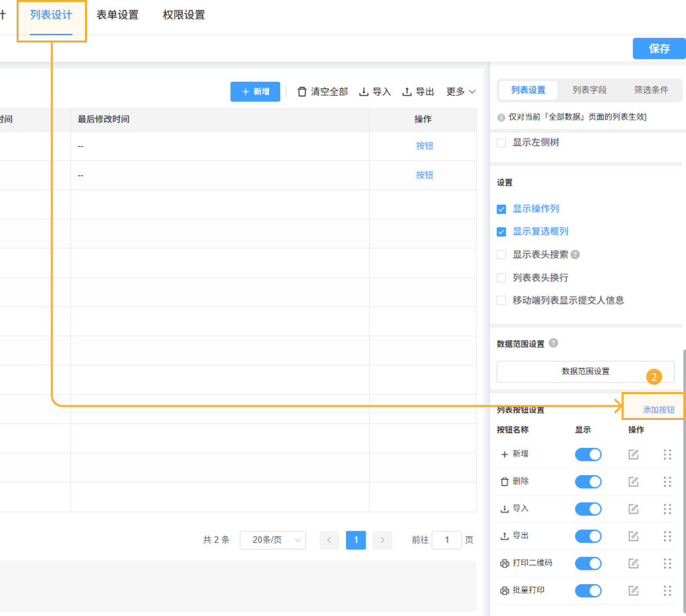Click 按钮 link in second table row
The image size is (686, 616).
point(424,175)
